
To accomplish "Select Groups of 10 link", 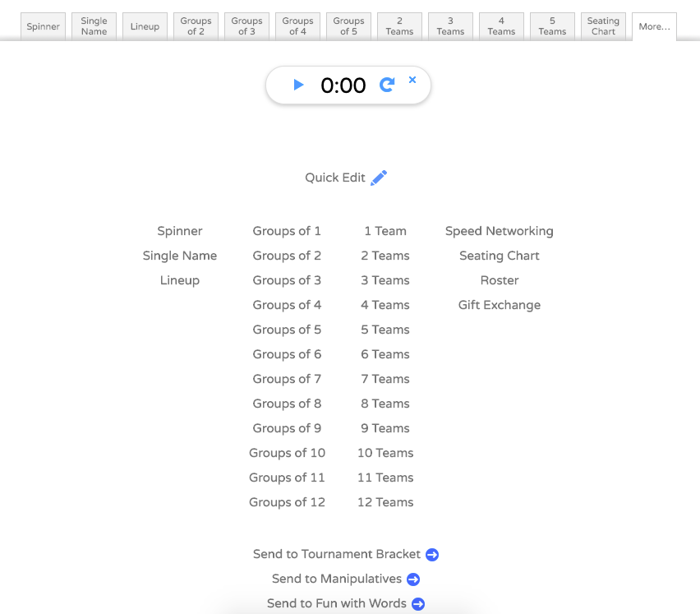I will point(287,453).
